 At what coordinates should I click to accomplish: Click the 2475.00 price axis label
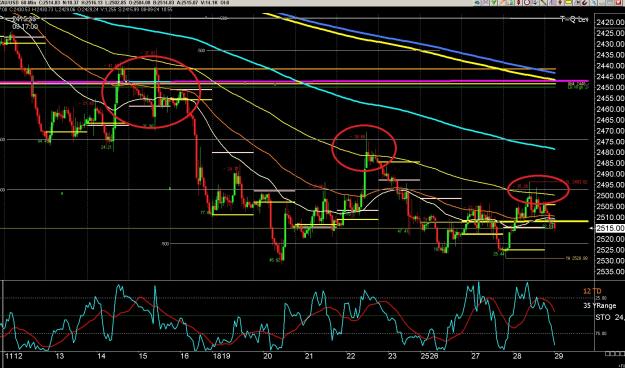611,142
